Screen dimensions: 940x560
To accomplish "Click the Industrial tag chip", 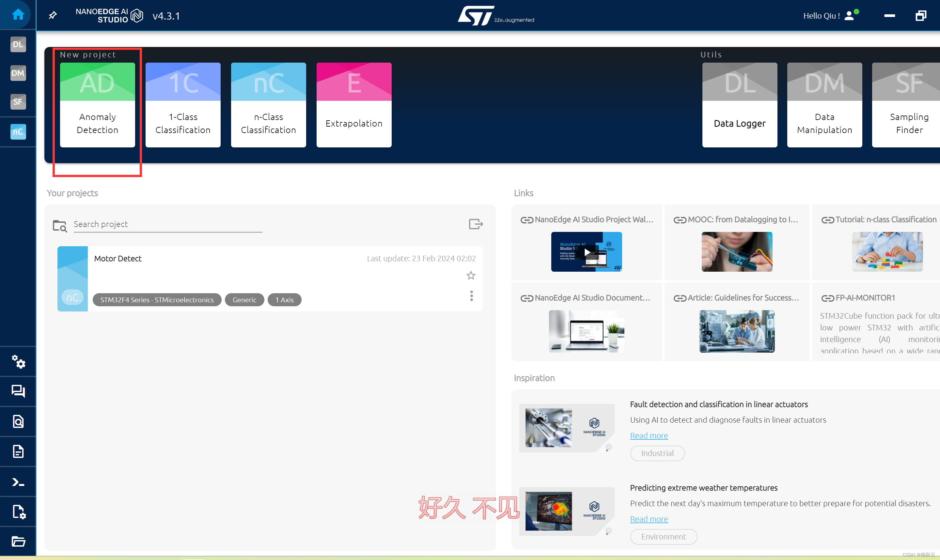I will tap(657, 453).
